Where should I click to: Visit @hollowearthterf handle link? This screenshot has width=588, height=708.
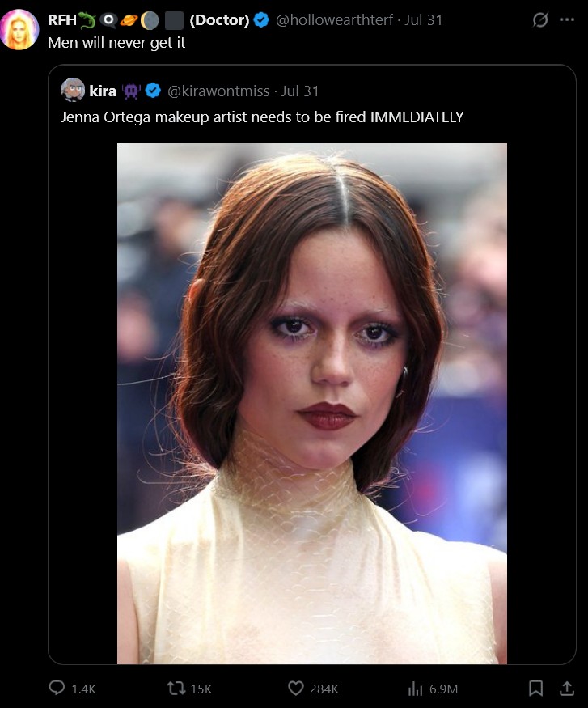[334, 20]
